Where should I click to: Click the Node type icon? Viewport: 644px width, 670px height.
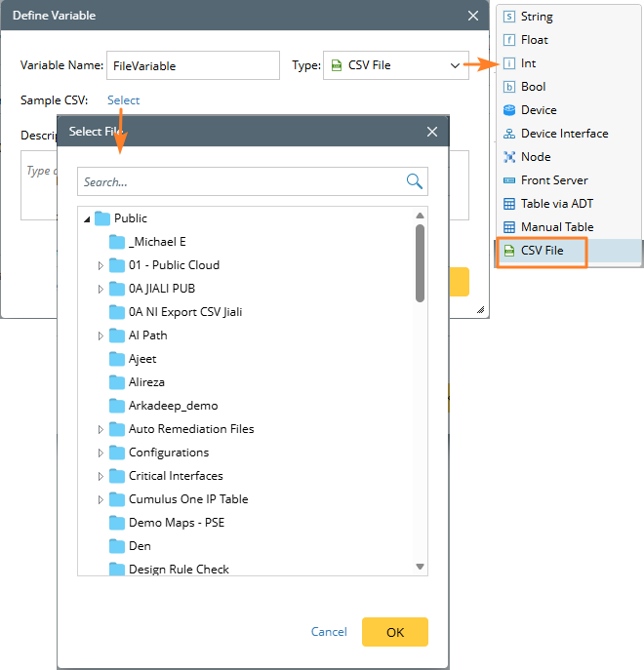click(509, 157)
